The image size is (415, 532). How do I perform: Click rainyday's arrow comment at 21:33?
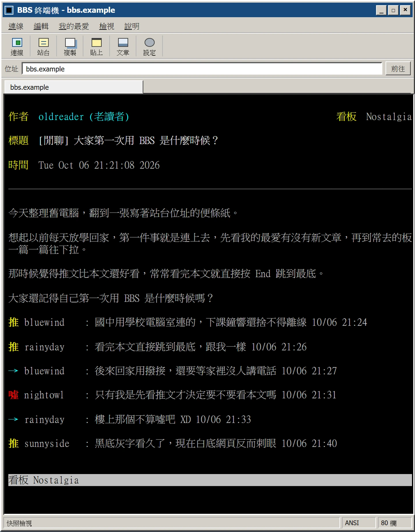130,419
